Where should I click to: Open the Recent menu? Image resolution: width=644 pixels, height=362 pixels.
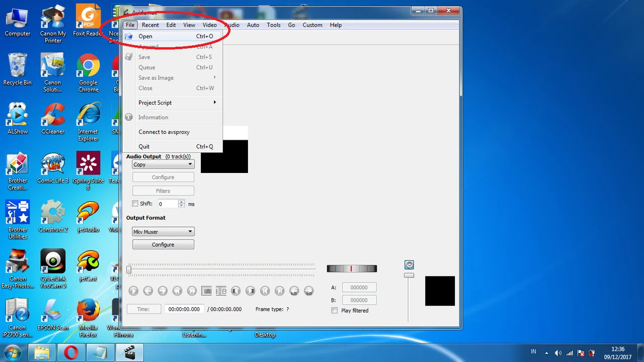point(150,25)
